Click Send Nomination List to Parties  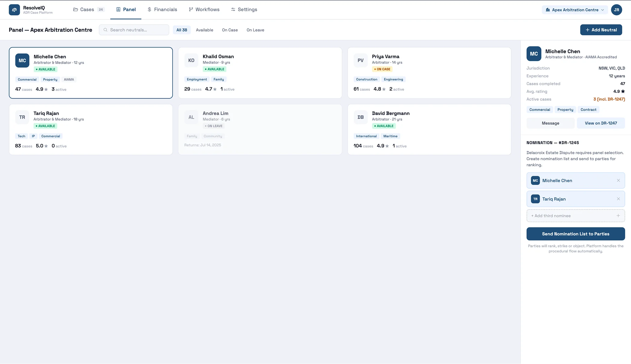(x=575, y=234)
